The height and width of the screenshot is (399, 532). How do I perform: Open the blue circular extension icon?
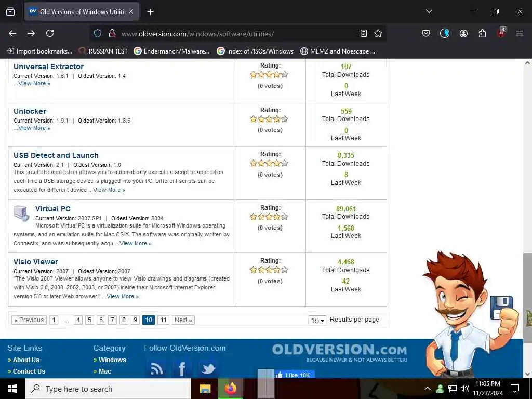(x=445, y=33)
